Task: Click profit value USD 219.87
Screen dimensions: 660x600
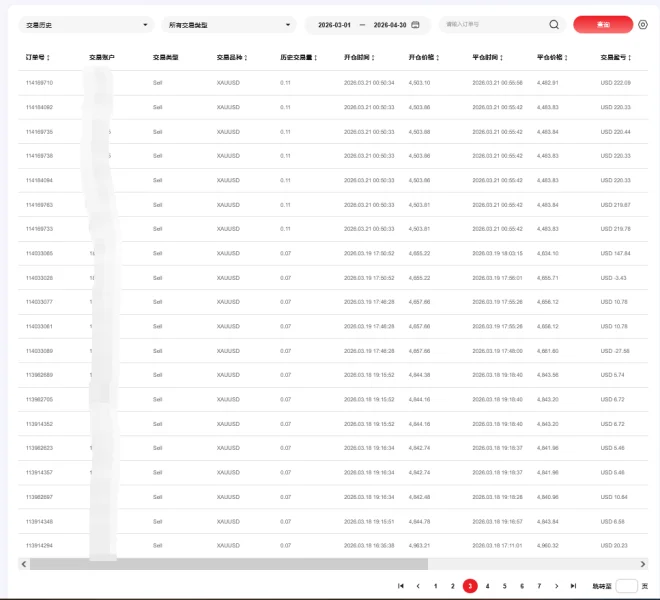Action: [x=615, y=205]
